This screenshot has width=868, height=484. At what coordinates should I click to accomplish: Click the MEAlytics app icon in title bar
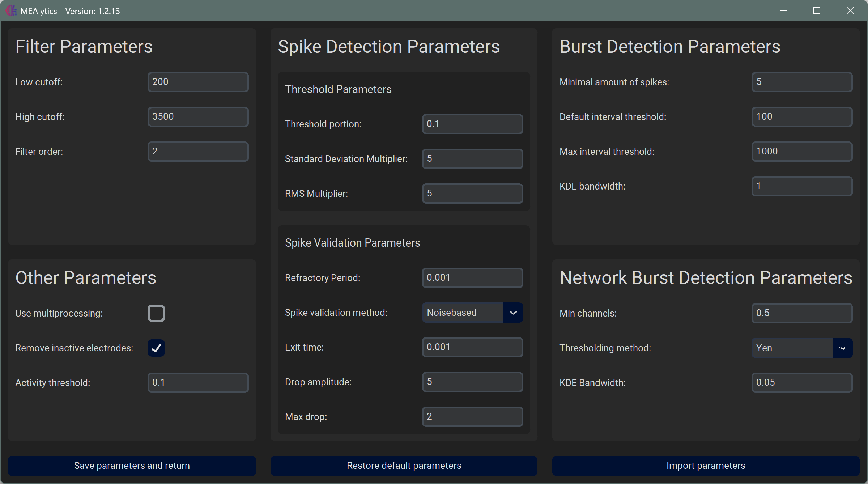(11, 11)
